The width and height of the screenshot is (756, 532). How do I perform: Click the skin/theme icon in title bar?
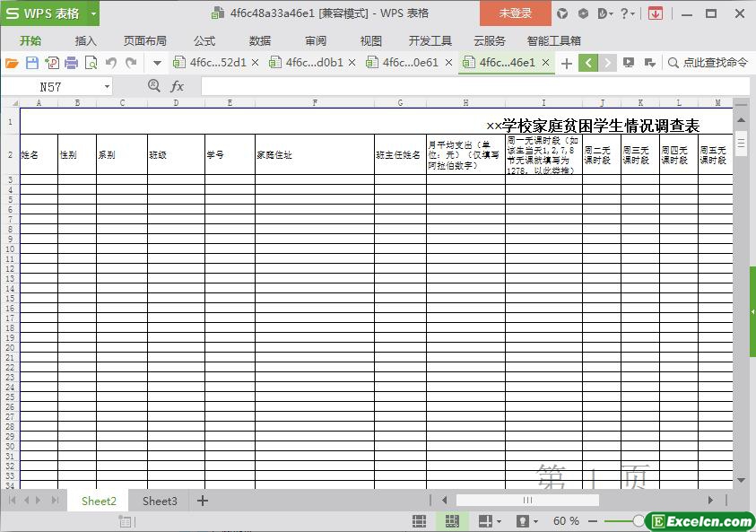562,13
